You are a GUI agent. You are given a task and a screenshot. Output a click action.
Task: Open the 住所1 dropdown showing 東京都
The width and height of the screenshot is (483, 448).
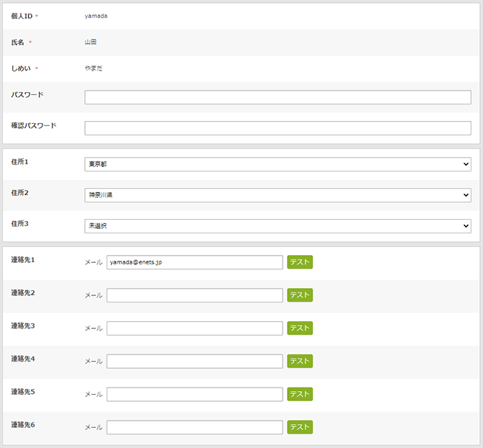pyautogui.click(x=278, y=164)
